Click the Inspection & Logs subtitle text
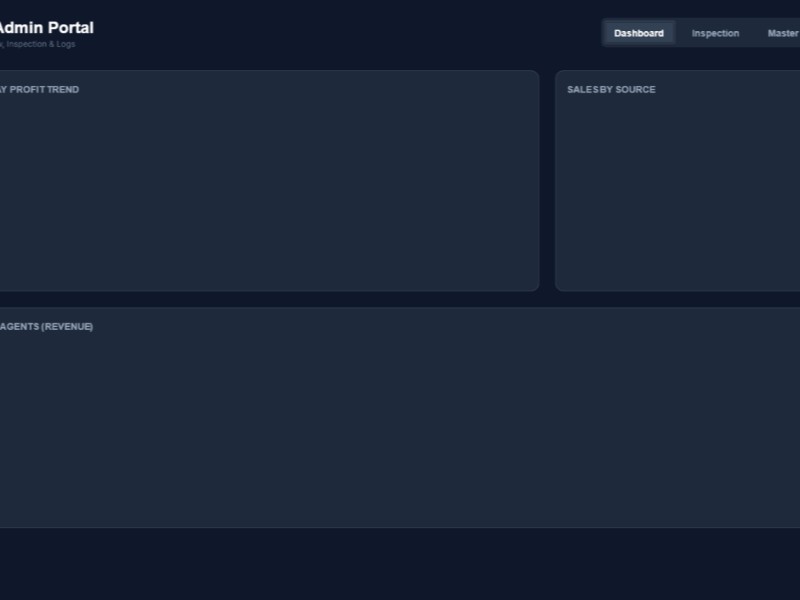The image size is (800, 600). point(35,44)
